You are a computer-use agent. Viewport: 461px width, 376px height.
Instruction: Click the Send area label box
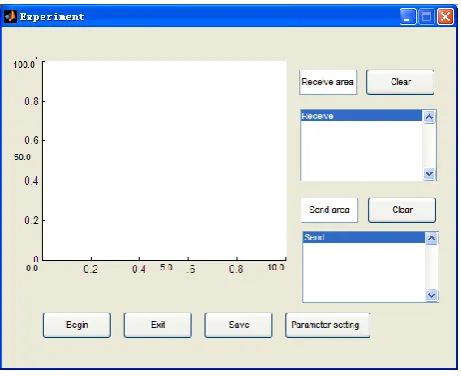pyautogui.click(x=329, y=210)
